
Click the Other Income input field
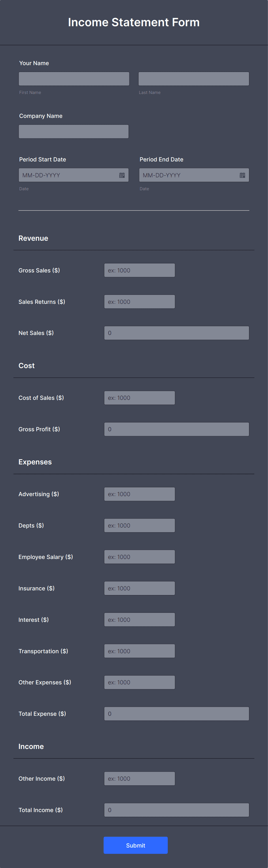pyautogui.click(x=139, y=778)
